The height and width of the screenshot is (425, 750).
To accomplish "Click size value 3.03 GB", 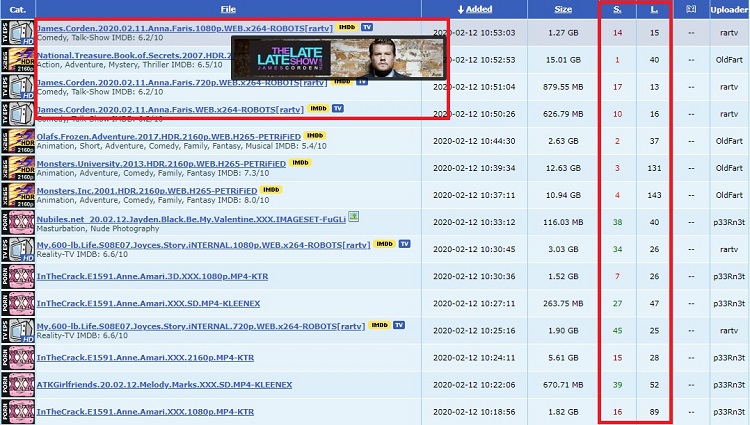I will (x=563, y=249).
